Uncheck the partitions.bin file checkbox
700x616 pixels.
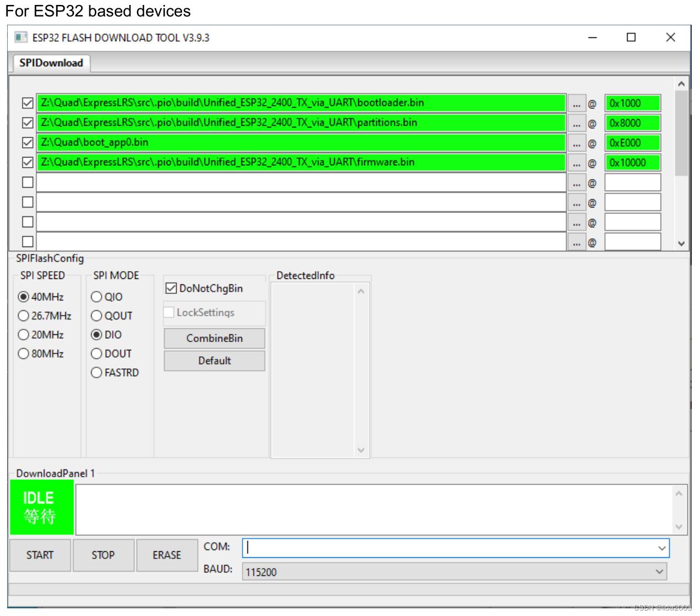pyautogui.click(x=27, y=122)
